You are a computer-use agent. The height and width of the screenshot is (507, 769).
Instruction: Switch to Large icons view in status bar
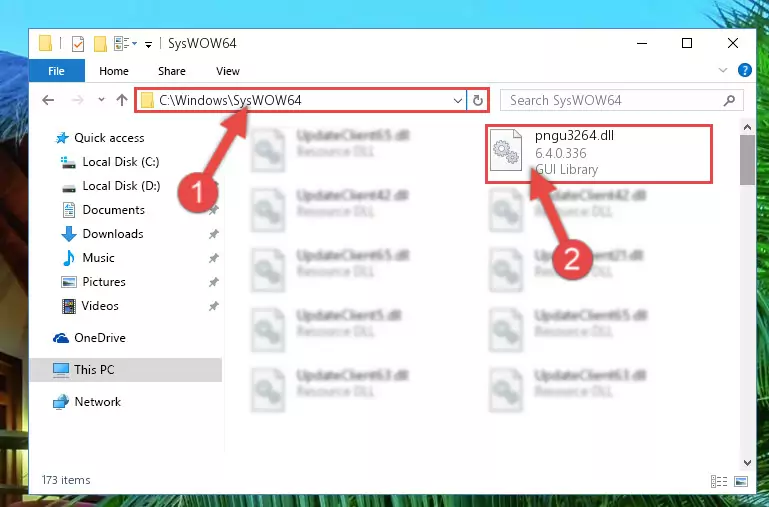point(741,482)
